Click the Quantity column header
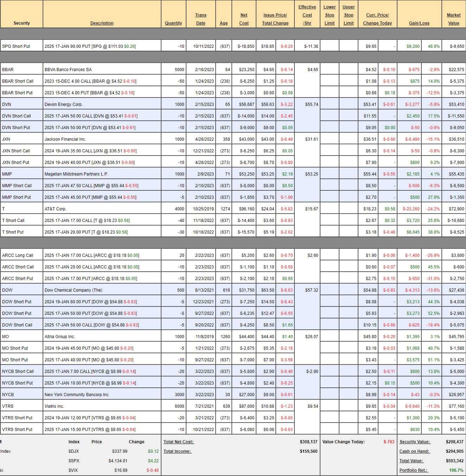The image size is (466, 476). click(173, 23)
